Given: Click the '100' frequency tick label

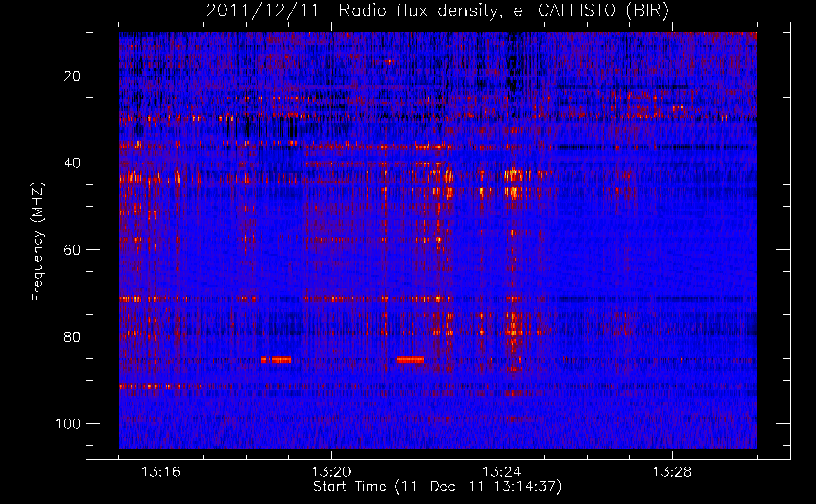Looking at the screenshot, I should (x=68, y=424).
